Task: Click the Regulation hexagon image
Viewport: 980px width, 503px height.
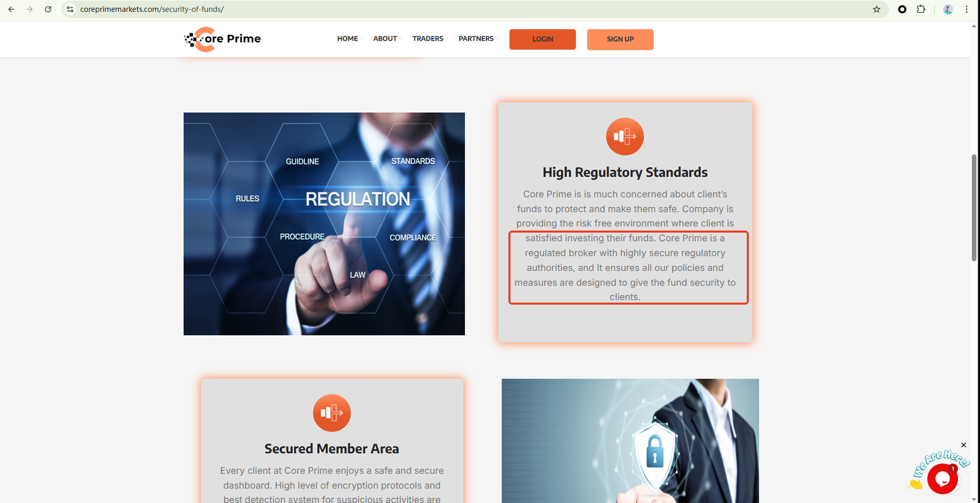Action: point(324,224)
